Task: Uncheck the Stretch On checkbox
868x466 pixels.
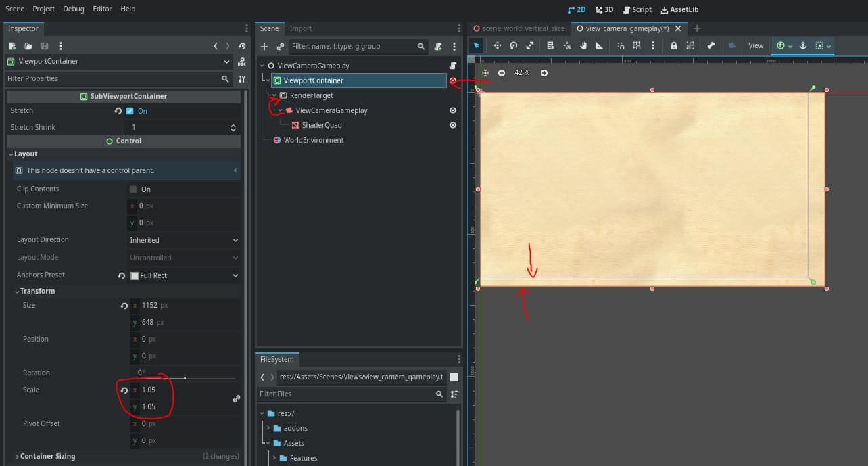Action: click(x=130, y=111)
